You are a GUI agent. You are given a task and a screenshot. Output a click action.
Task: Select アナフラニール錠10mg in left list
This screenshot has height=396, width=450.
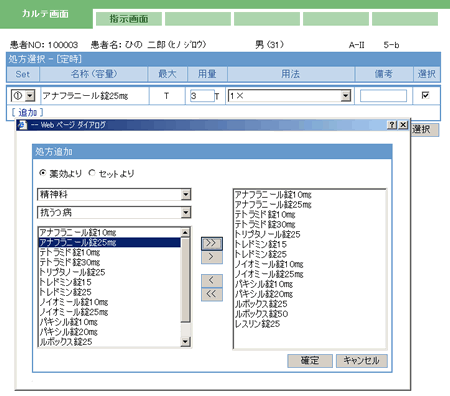pyautogui.click(x=110, y=232)
